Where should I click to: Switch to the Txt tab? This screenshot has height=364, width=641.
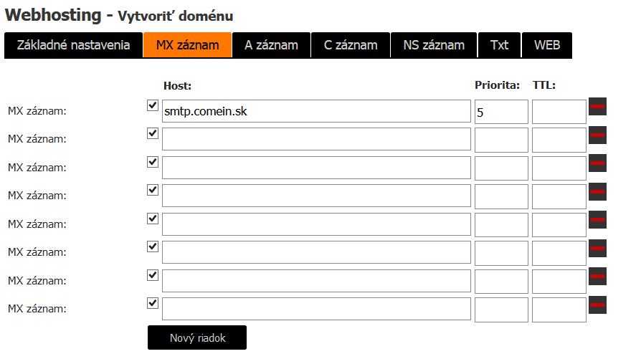(x=499, y=45)
